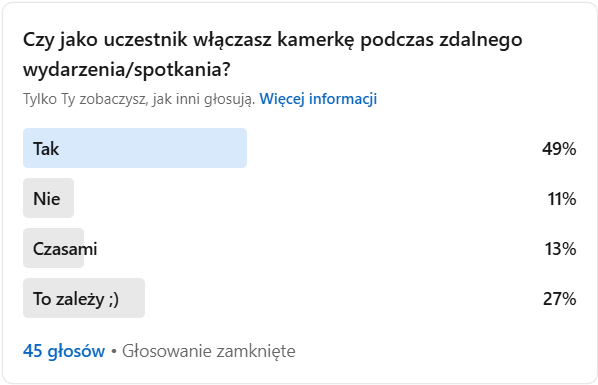Click the 49% result value
The height and width of the screenshot is (385, 598).
(559, 149)
